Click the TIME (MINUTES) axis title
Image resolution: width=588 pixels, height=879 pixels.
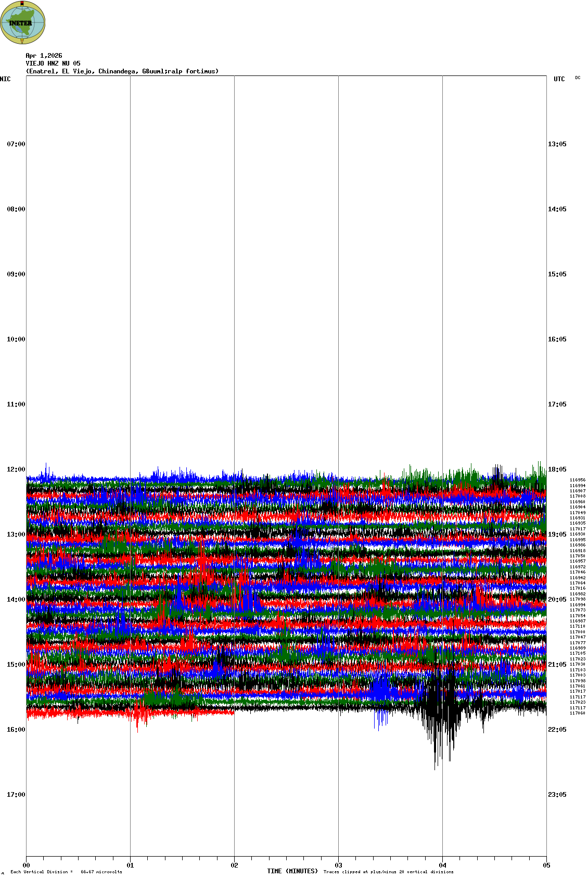[x=292, y=871]
